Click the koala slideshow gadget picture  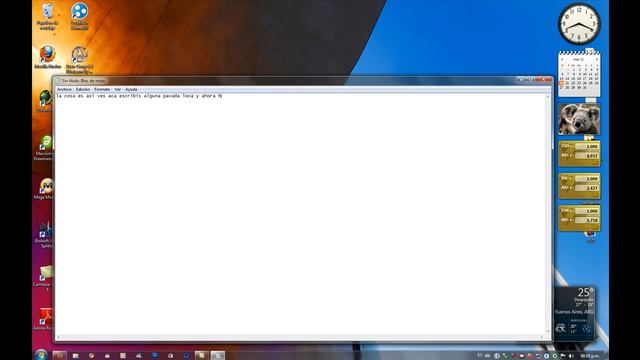579,119
